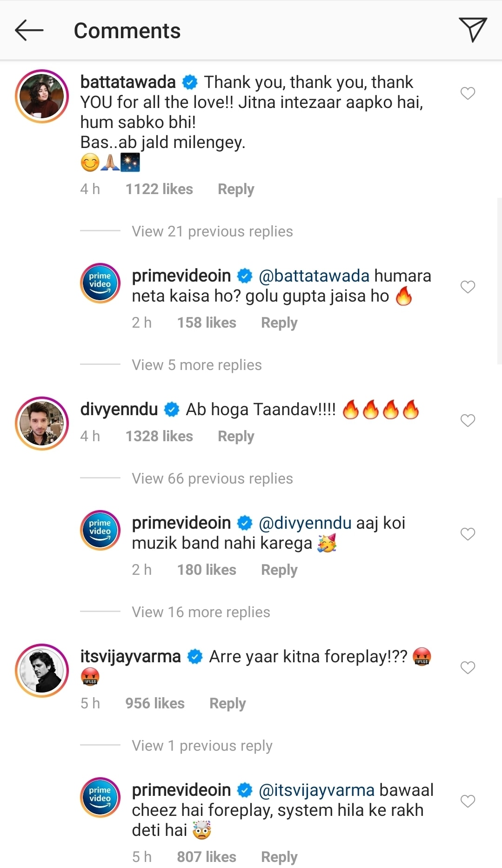
Task: Tap Prime Video logo beside foreplay reply
Action: point(100,797)
